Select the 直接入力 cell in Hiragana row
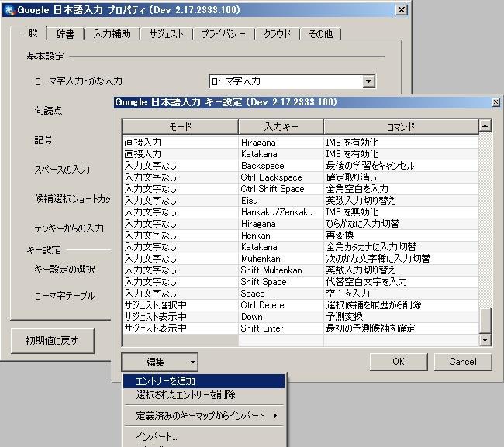 click(181, 143)
